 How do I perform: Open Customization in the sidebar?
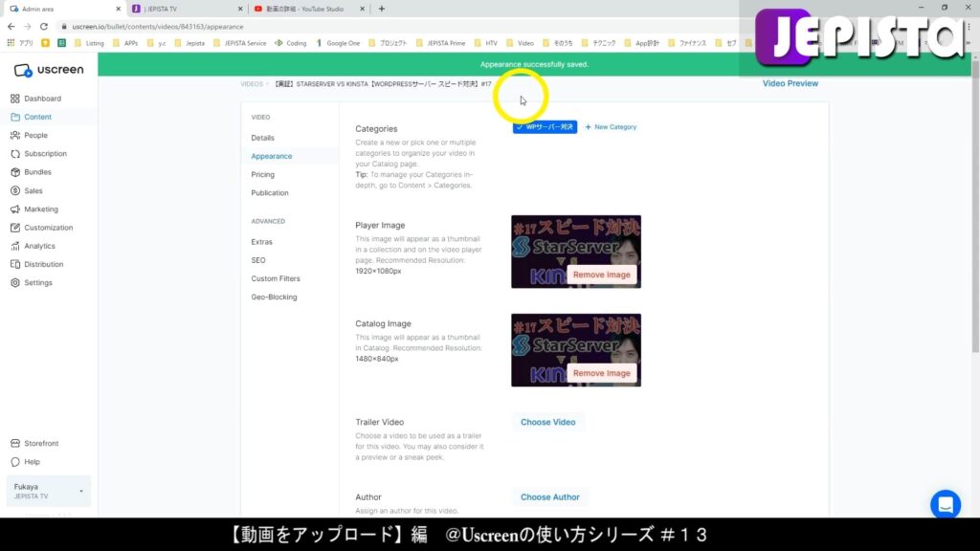pyautogui.click(x=42, y=228)
